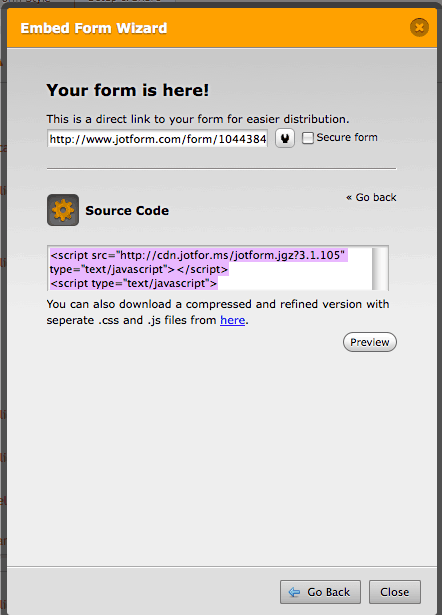Screen dimensions: 442x615
Task: Click the source code box scrollbar
Action: click(x=380, y=269)
